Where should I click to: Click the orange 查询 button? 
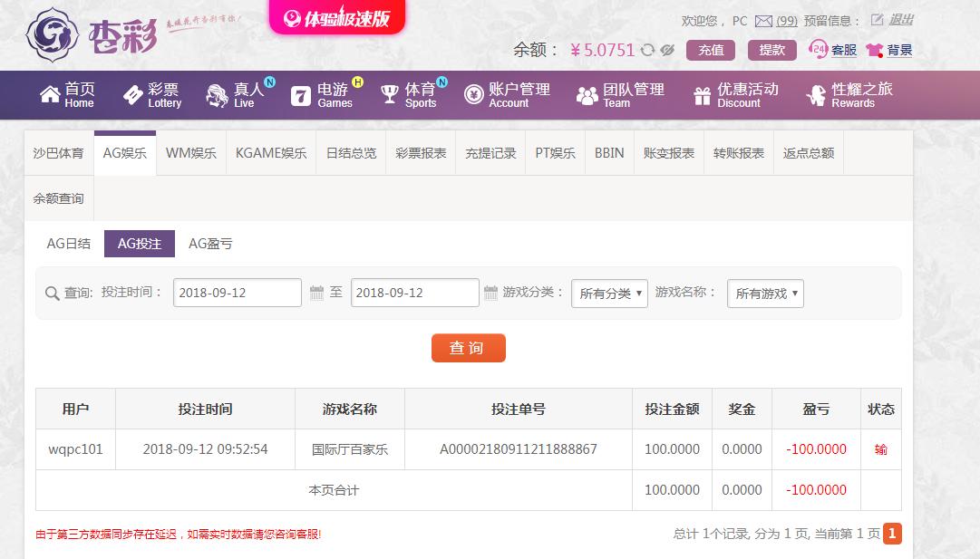(468, 348)
